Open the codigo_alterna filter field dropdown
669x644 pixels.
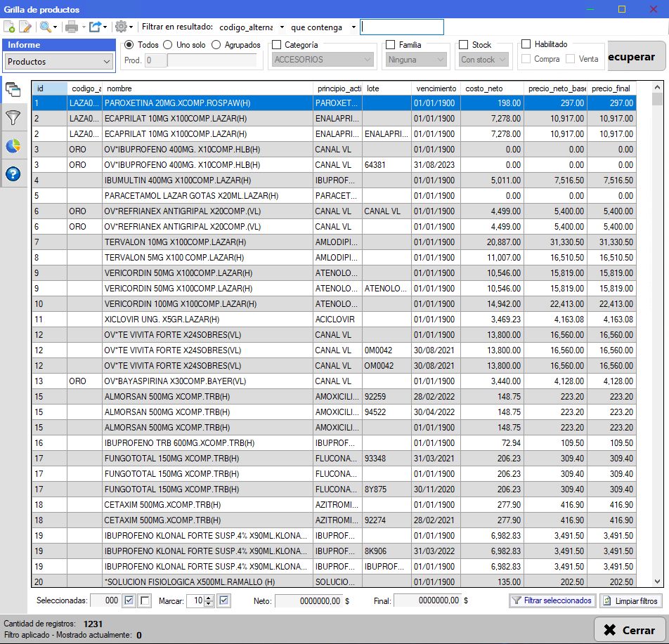(282, 27)
